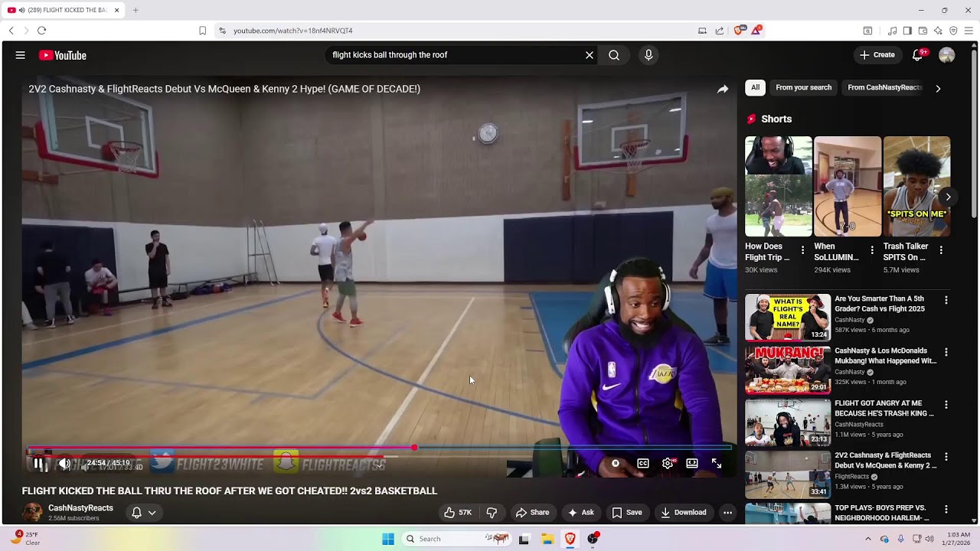Viewport: 980px width, 551px height.
Task: Open the YouTube guide hamburger menu
Action: (x=21, y=55)
